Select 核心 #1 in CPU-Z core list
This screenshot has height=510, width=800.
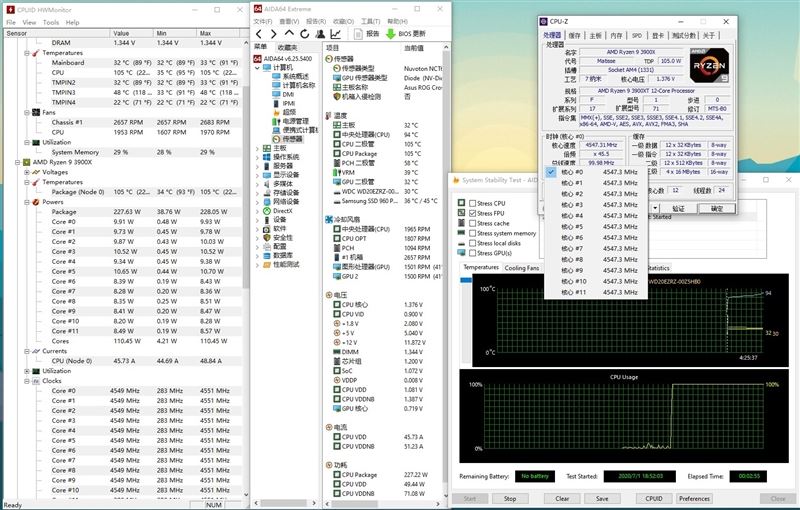click(596, 183)
